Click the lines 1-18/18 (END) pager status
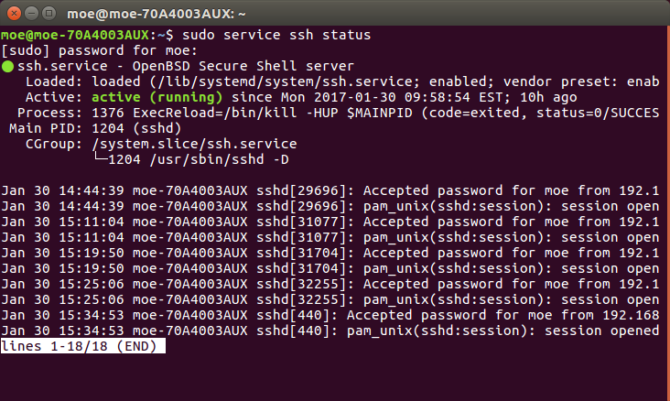The height and width of the screenshot is (401, 670). 83,346
